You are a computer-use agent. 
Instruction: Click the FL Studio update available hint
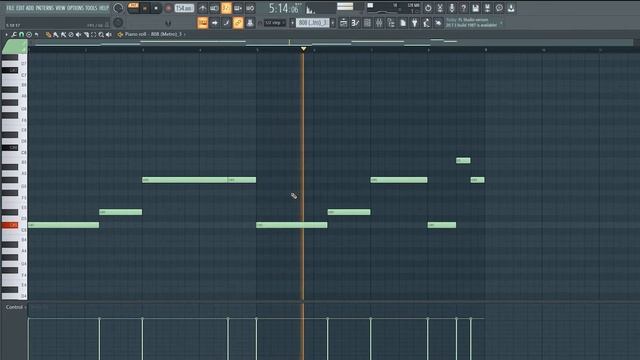coord(471,22)
